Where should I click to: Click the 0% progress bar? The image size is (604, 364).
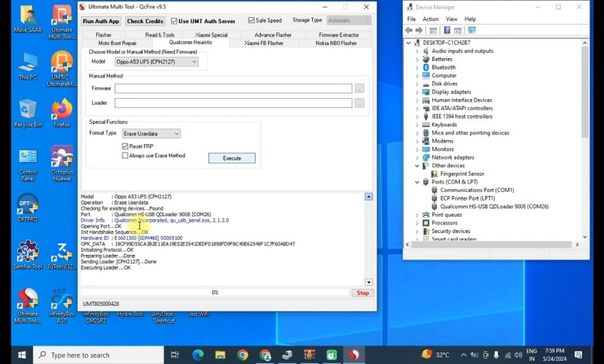[x=215, y=293]
